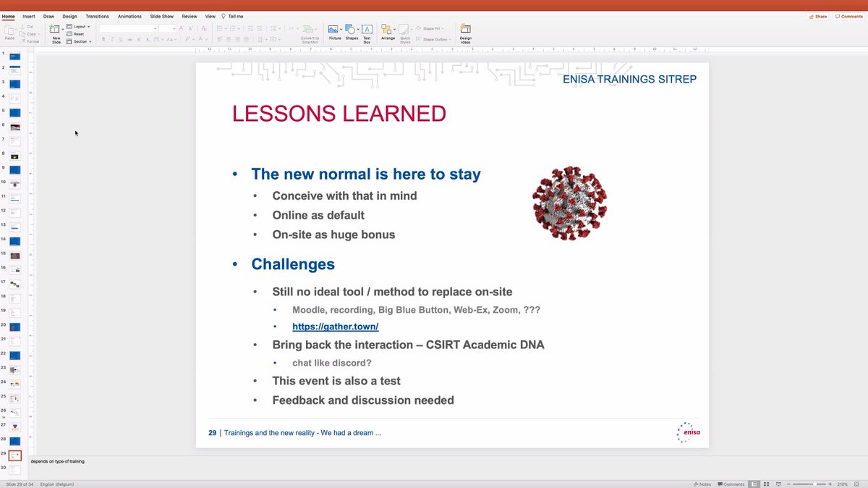This screenshot has height=488, width=868.
Task: Click 'chat like discord?' bullet
Action: tap(331, 363)
